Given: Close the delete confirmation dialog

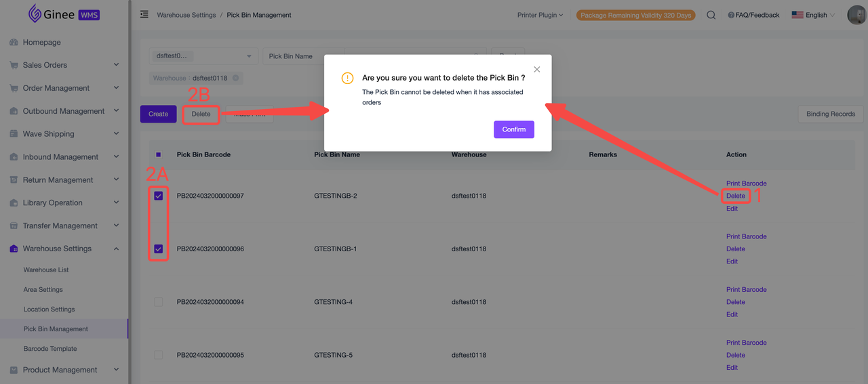Looking at the screenshot, I should [x=537, y=69].
